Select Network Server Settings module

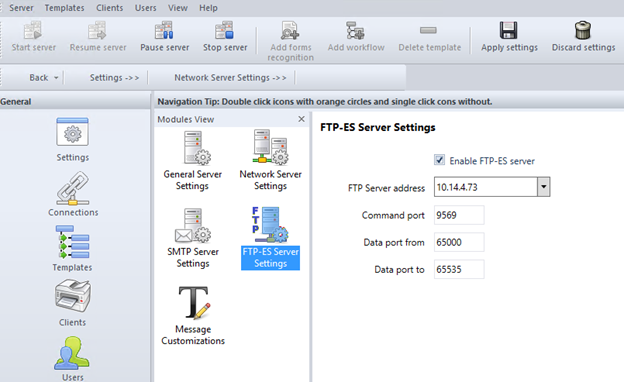tap(271, 160)
